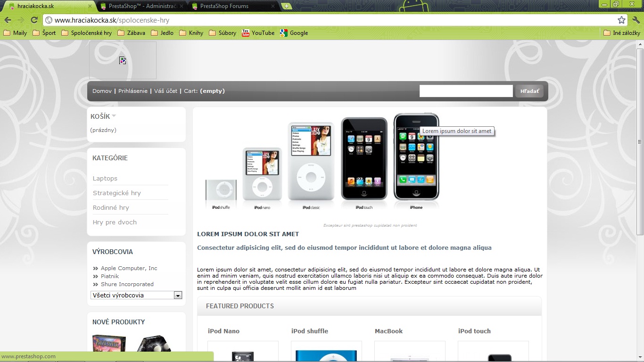Open the Jedlo bookmark folder
Screen dimensions: 644x362
click(162, 33)
